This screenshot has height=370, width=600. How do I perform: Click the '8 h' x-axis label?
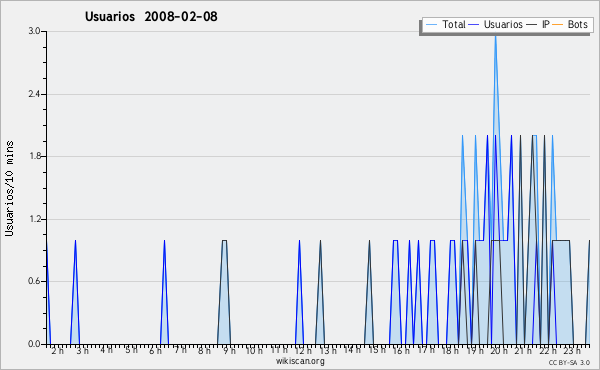[204, 351]
